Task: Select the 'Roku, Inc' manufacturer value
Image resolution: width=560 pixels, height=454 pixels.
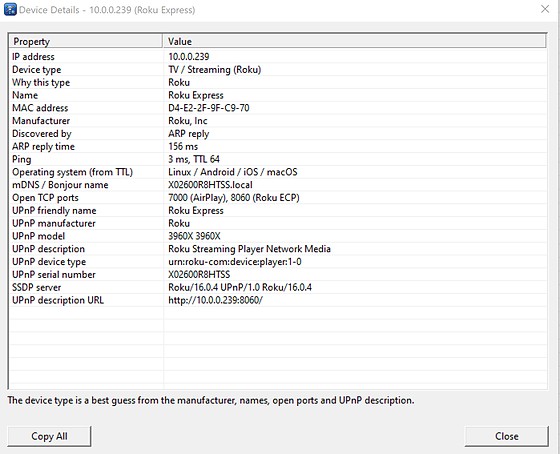Action: pyautogui.click(x=188, y=121)
